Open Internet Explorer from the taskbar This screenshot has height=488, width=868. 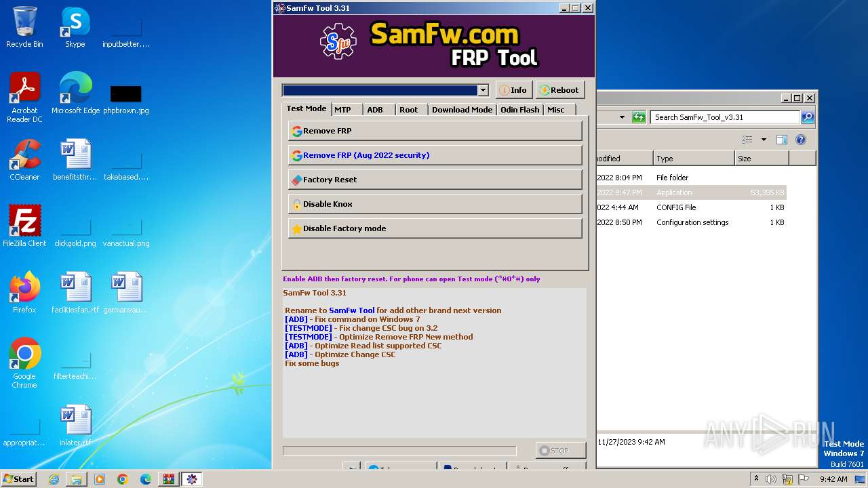(x=54, y=479)
